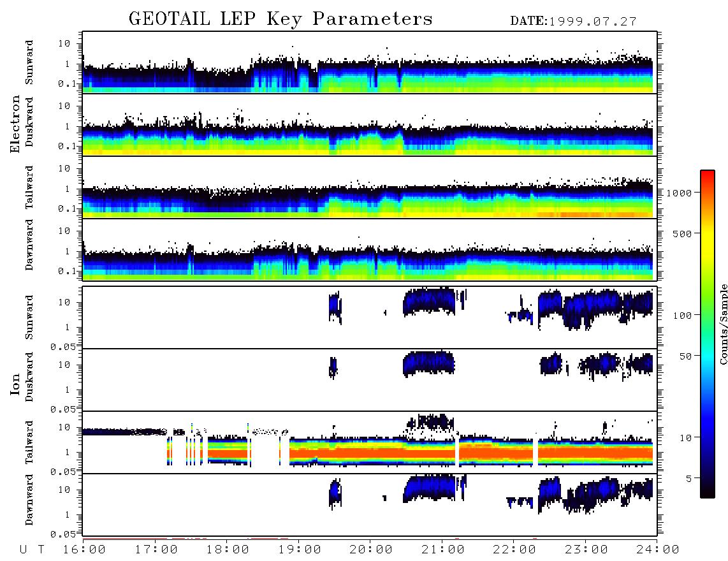The image size is (728, 561).
Task: Click the 24:00 time tick label
Action: click(x=658, y=550)
